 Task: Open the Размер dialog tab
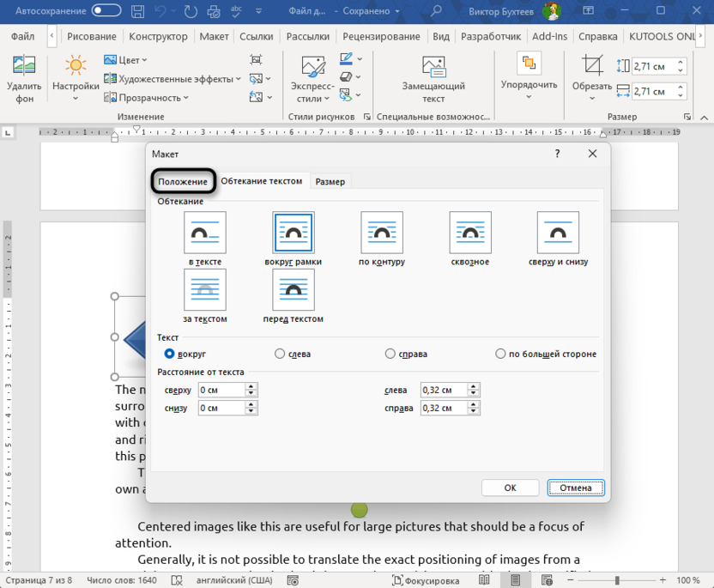click(x=330, y=182)
